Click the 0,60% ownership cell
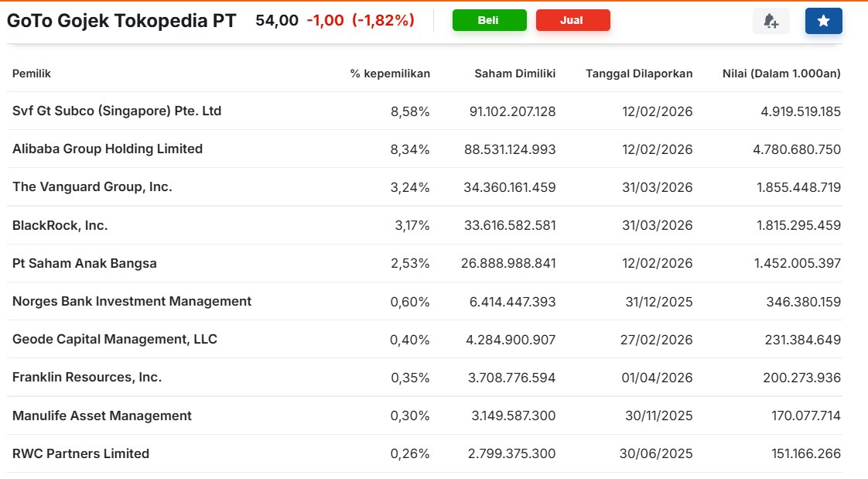This screenshot has height=479, width=868. click(410, 302)
